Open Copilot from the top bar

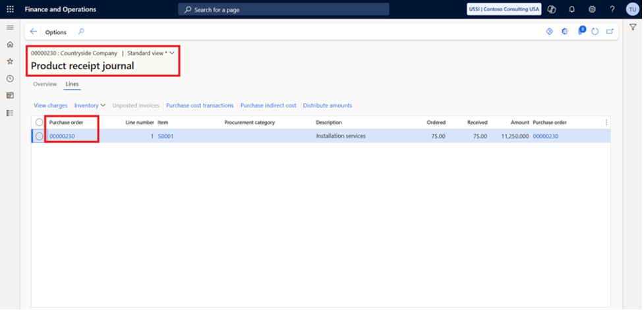(552, 9)
